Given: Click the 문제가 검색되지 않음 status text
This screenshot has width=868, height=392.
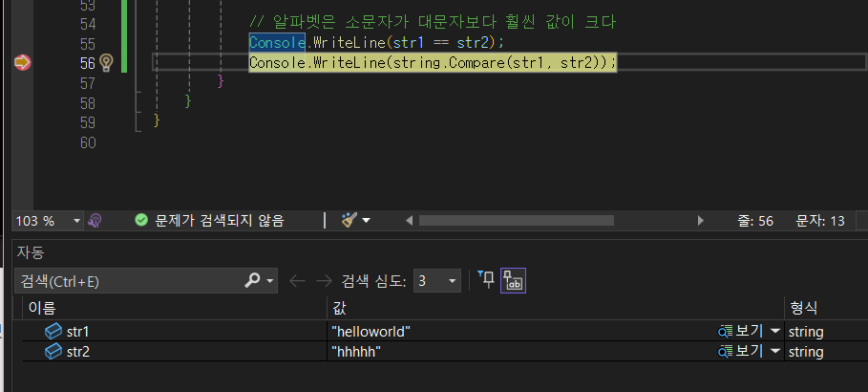Looking at the screenshot, I should point(220,221).
